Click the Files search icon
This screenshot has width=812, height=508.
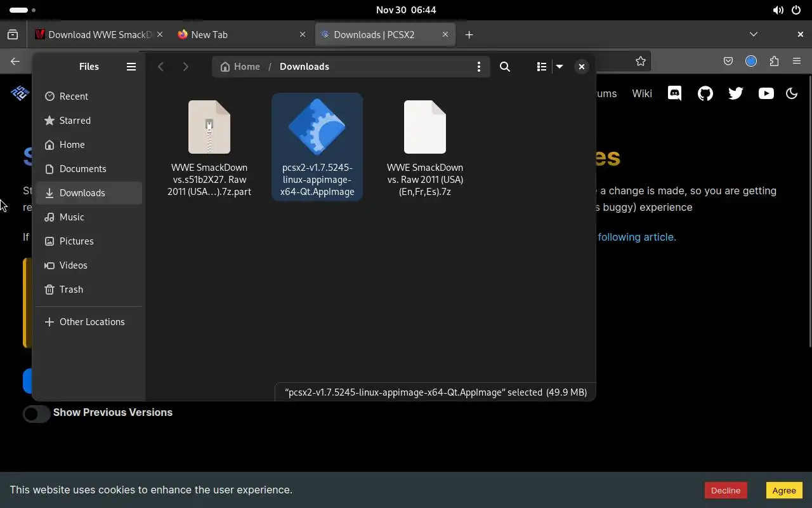point(505,67)
